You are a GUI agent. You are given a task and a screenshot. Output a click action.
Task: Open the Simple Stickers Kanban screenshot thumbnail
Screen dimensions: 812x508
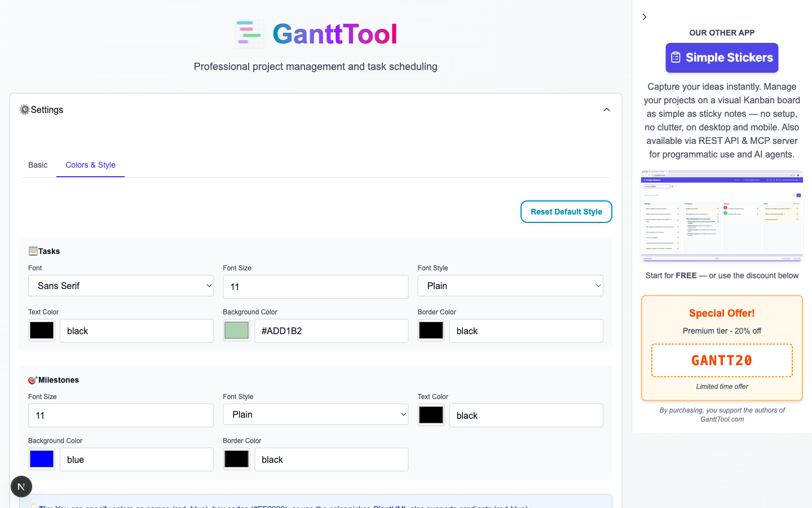722,216
